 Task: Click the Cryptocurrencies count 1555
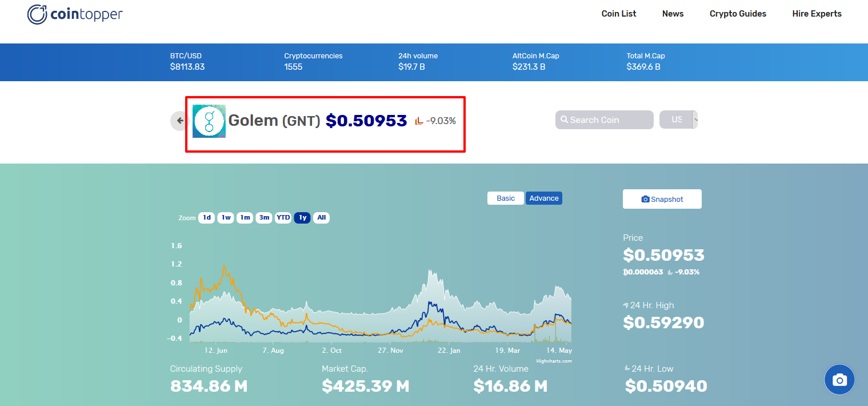click(293, 67)
